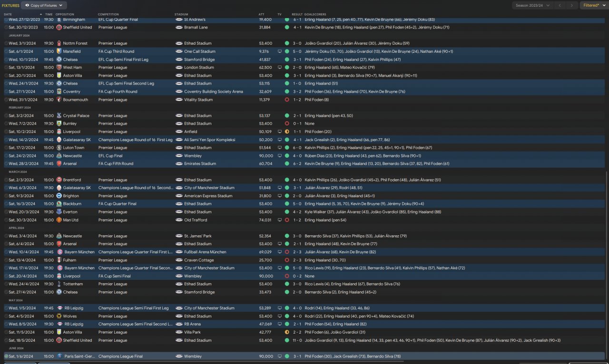Image resolution: width=609 pixels, height=364 pixels.
Task: Click the Sat, 20/1/2024 fixture date
Action: [22, 76]
